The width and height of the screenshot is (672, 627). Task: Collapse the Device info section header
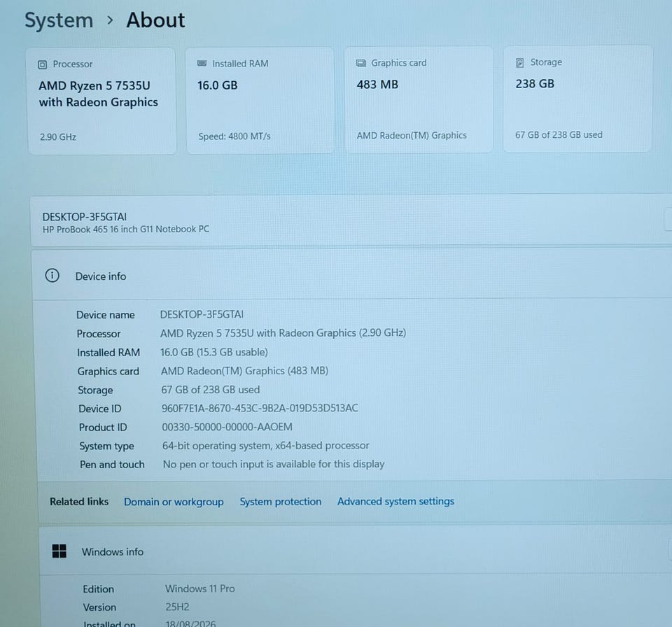(x=352, y=275)
